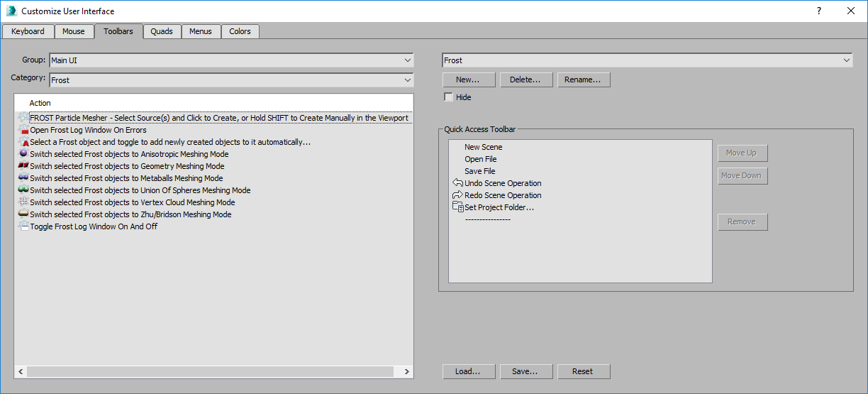Open the toolbar selection dropdown showing Frost
Image resolution: width=868 pixels, height=394 pixels.
(x=647, y=61)
